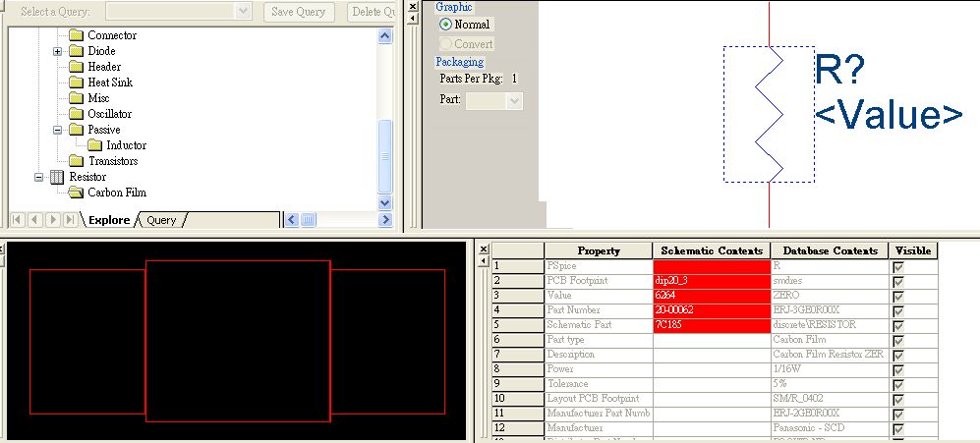Jump to last tab with the arrow
The height and width of the screenshot is (443, 980).
tap(70, 220)
